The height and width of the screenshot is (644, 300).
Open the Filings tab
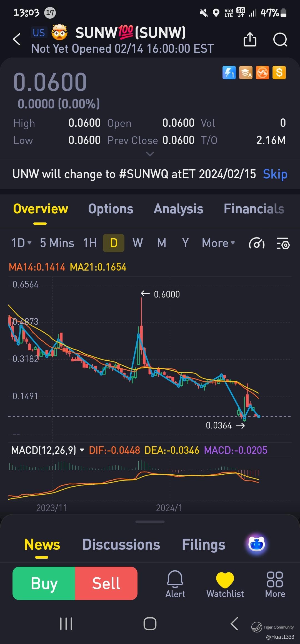tap(204, 544)
